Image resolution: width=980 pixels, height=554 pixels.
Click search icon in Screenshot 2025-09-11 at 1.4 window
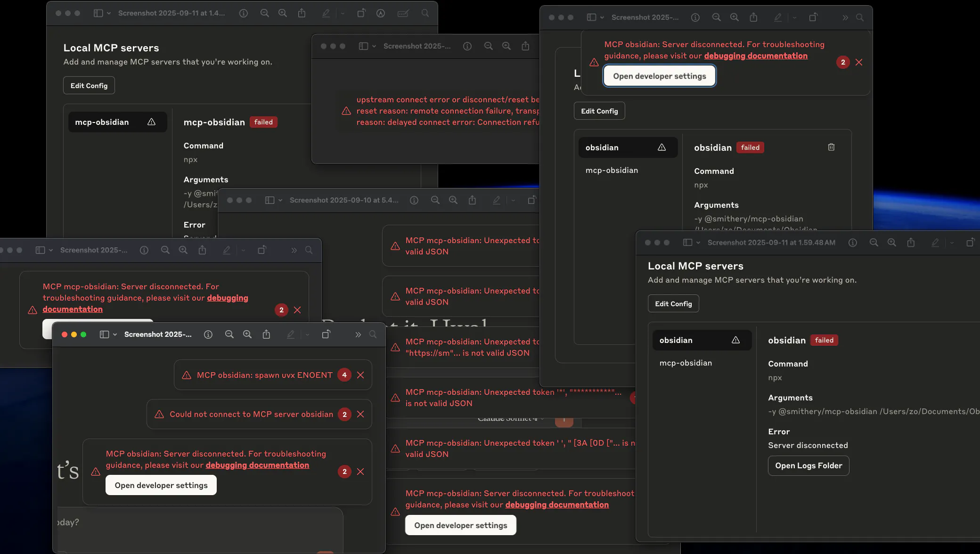pyautogui.click(x=425, y=13)
